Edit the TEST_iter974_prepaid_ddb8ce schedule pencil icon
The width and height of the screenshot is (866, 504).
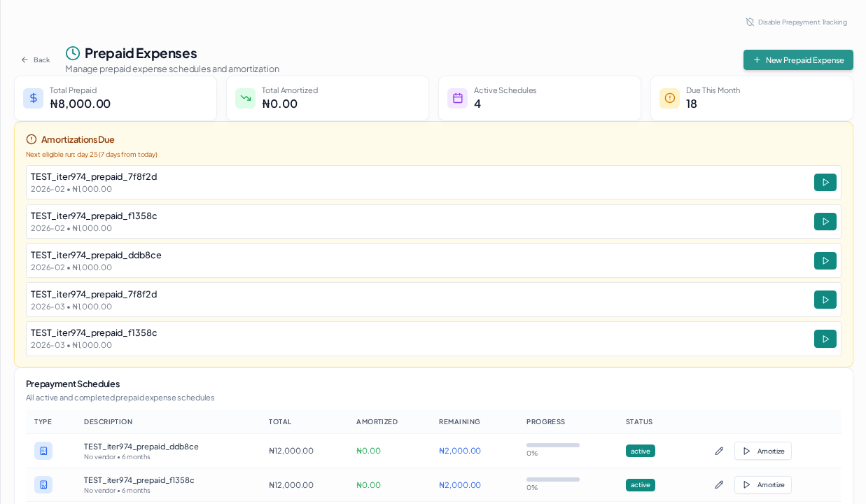click(x=719, y=451)
